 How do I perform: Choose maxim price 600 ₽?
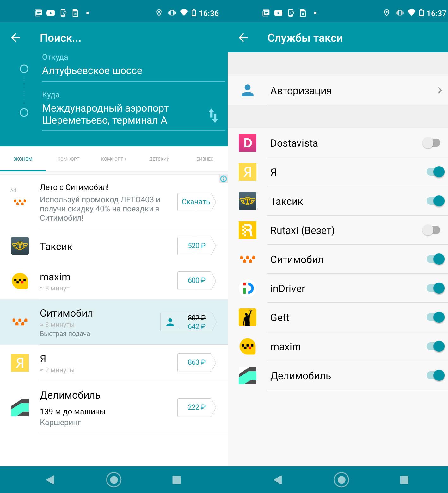(196, 281)
